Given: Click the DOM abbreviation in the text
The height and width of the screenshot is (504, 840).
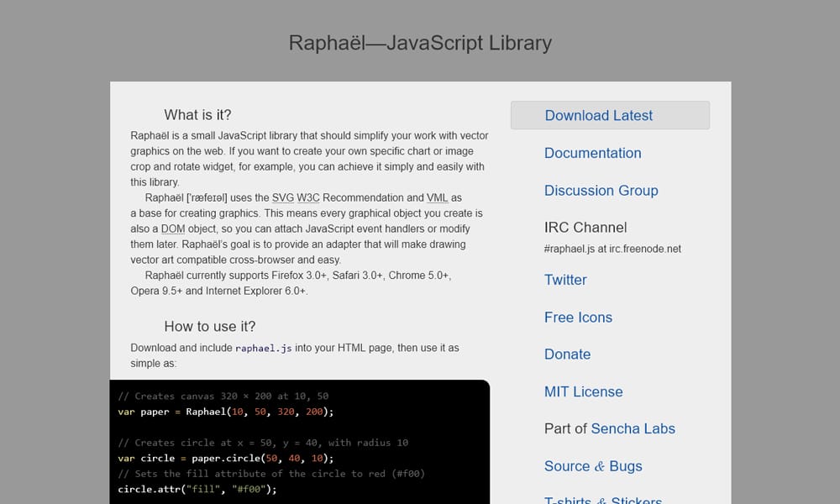Looking at the screenshot, I should (x=172, y=228).
